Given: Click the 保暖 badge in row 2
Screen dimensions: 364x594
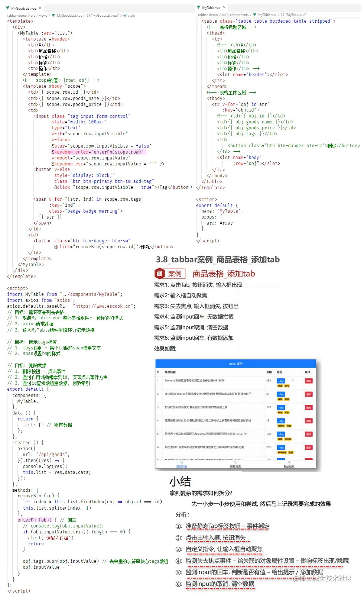Looking at the screenshot, I should pos(280,399).
